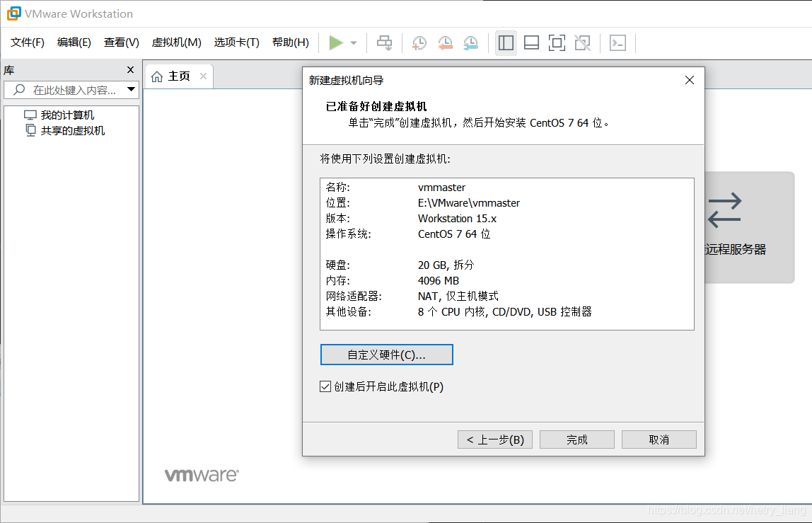Take a snapshot with the clock-plus icon

(419, 42)
